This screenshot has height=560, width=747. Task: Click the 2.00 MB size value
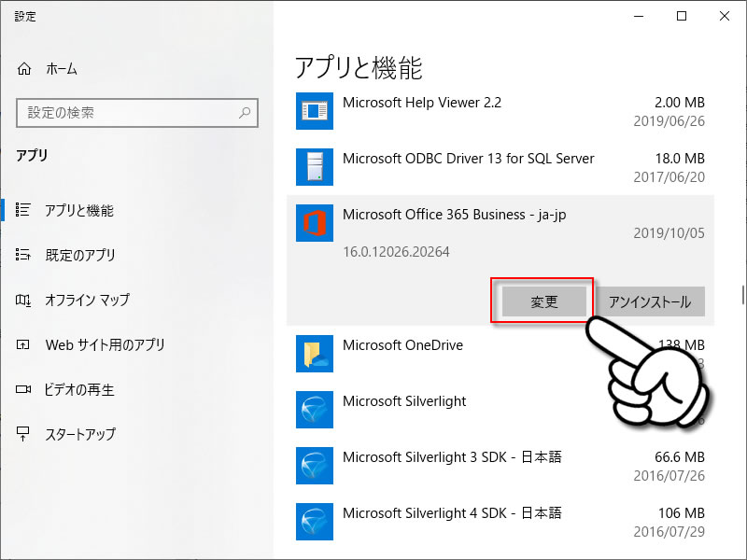click(x=680, y=103)
